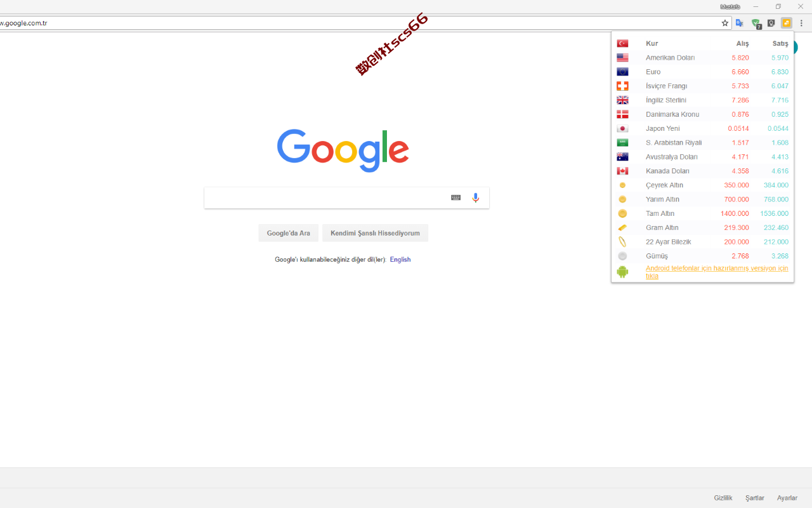Click Gümüş selling price 3.268
This screenshot has height=508, width=812.
pyautogui.click(x=780, y=256)
